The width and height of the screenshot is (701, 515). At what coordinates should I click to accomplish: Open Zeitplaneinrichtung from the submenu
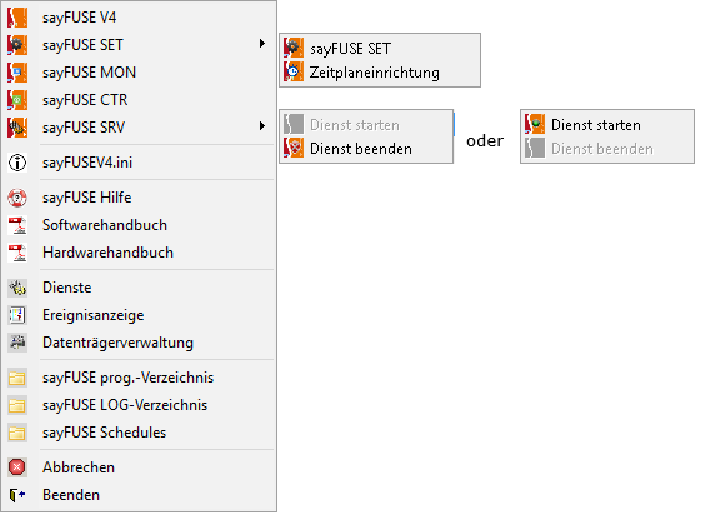(x=374, y=72)
